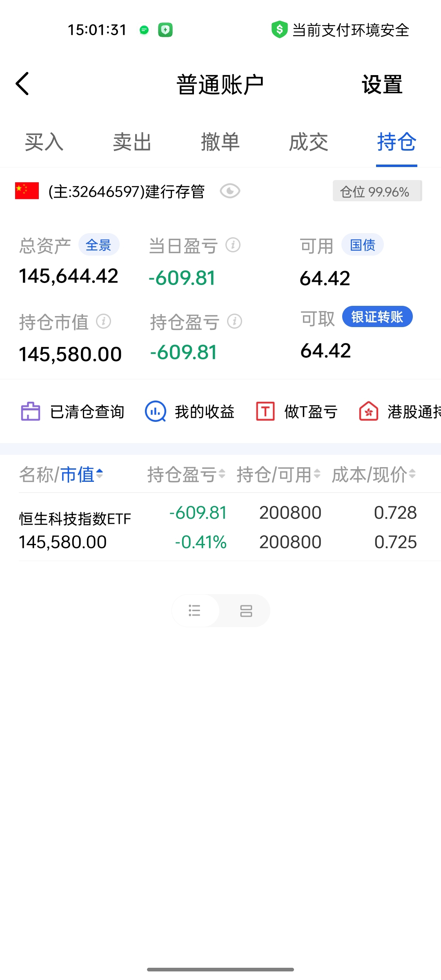Tap the China flag icon beside the account
The image size is (441, 980).
coord(27,191)
